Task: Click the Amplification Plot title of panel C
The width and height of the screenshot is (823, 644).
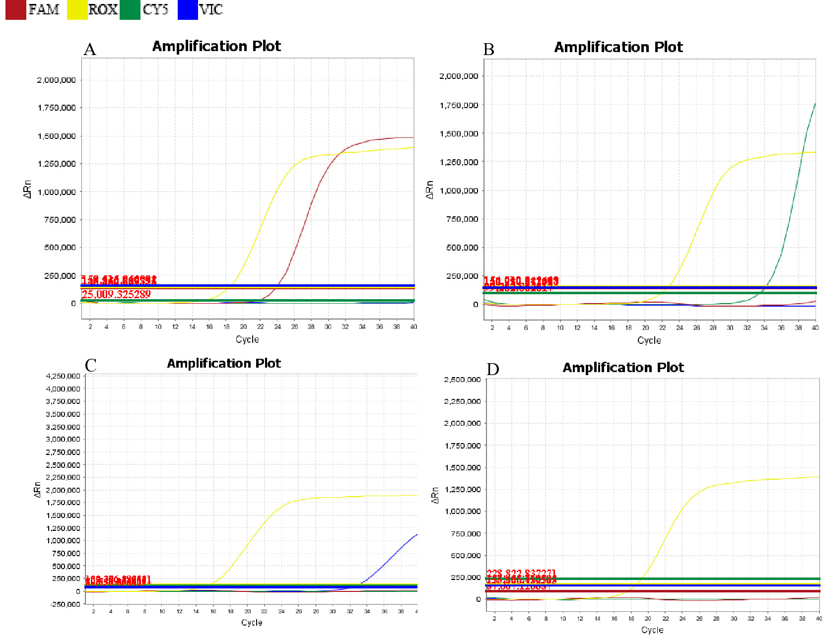Action: click(x=224, y=363)
